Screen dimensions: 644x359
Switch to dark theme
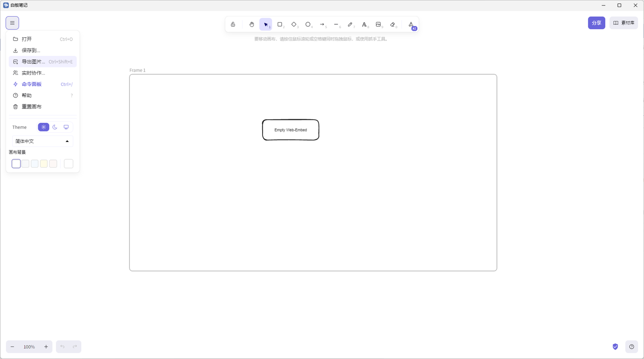55,127
